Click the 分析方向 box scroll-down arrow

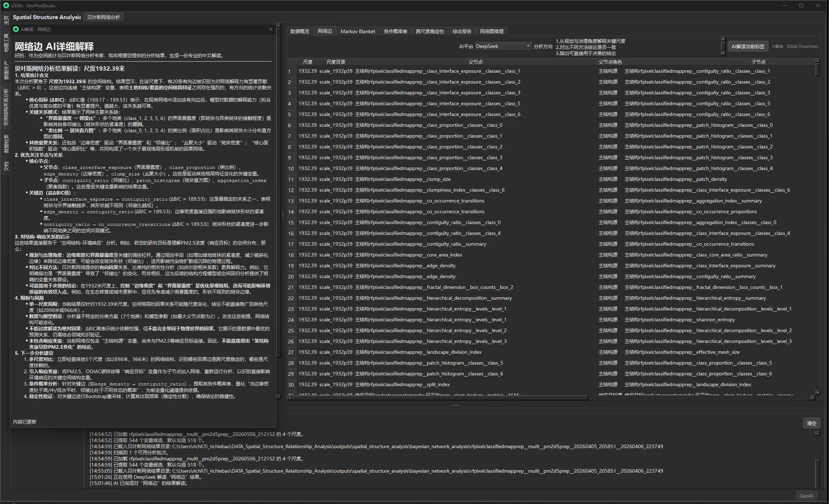pos(723,54)
